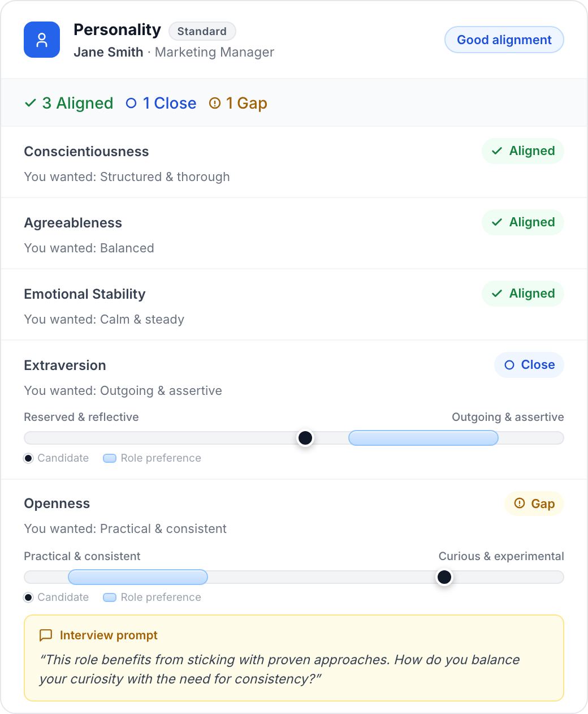Viewport: 588px width, 714px height.
Task: Click the Standard badge next to Personality
Action: [202, 31]
